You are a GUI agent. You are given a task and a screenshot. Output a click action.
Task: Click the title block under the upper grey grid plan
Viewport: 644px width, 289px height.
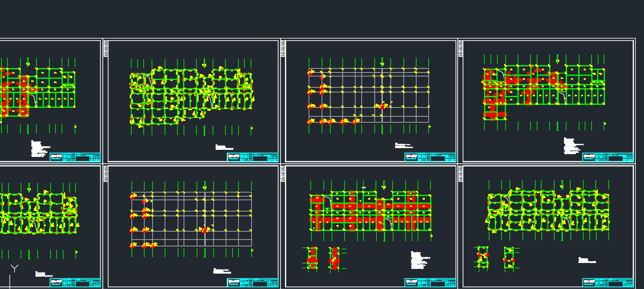[431, 157]
